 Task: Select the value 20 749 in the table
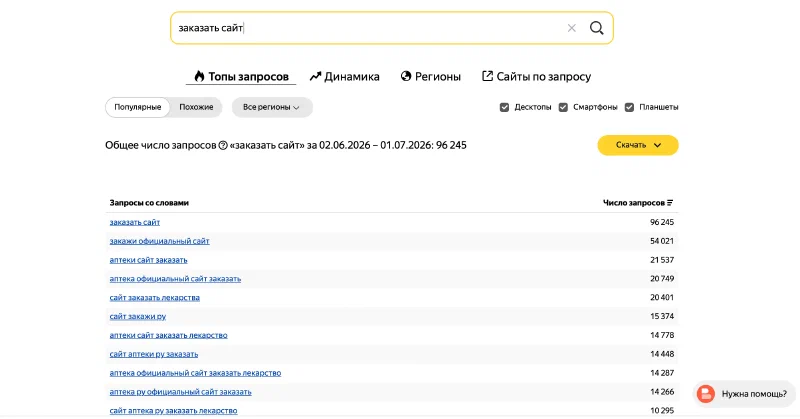click(x=662, y=279)
